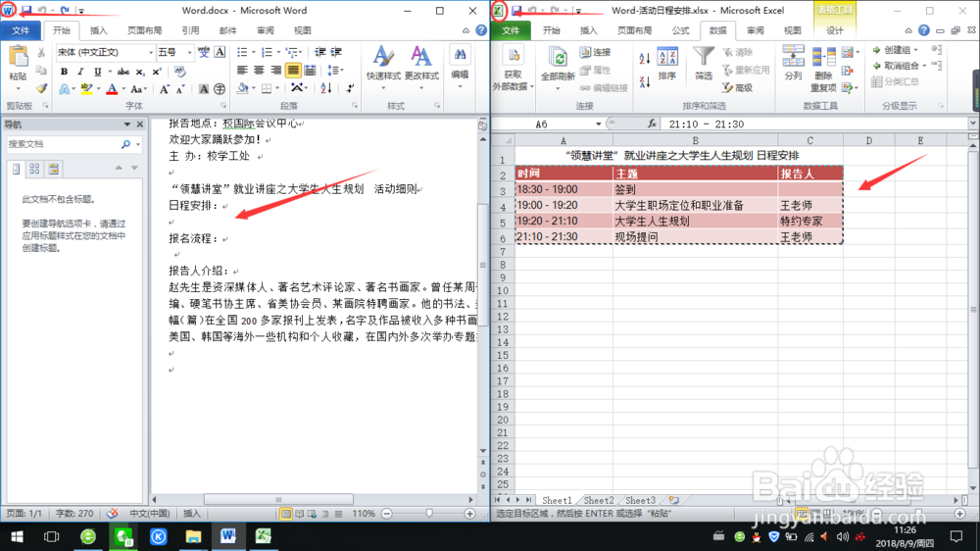Screen dimensions: 980x551
Task: Click numbered list icon in Word
Action: (x=267, y=53)
